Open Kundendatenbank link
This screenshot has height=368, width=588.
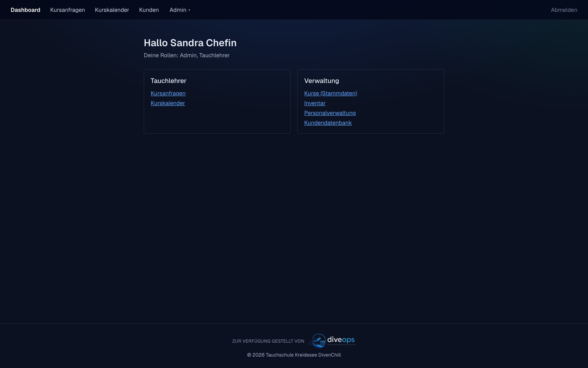[x=328, y=123]
